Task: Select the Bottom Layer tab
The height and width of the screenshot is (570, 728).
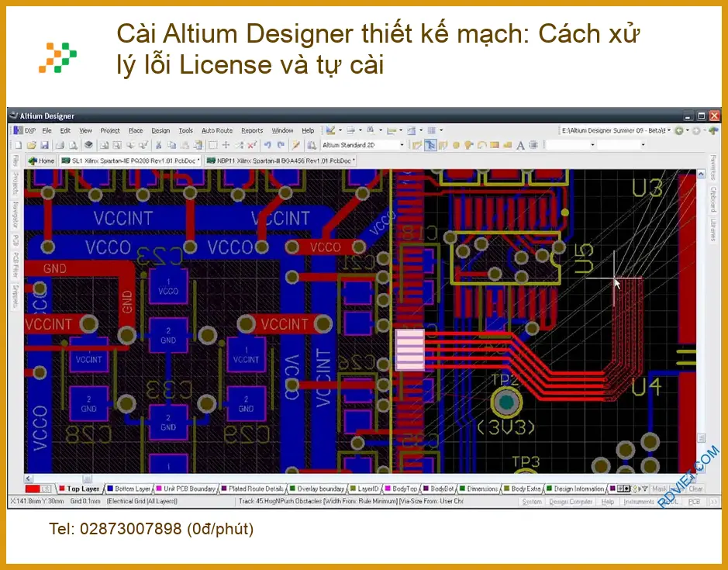Action: point(129,489)
